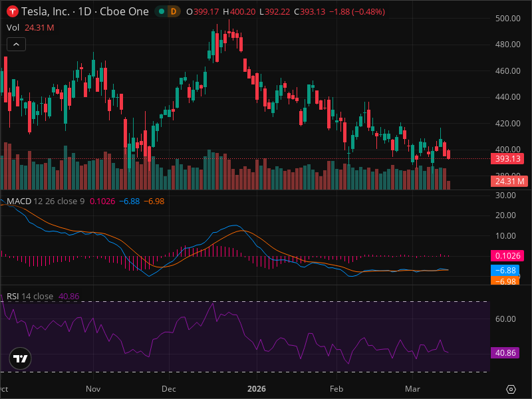The height and width of the screenshot is (399, 532).
Task: Open chart settings gear icon
Action: point(511,389)
